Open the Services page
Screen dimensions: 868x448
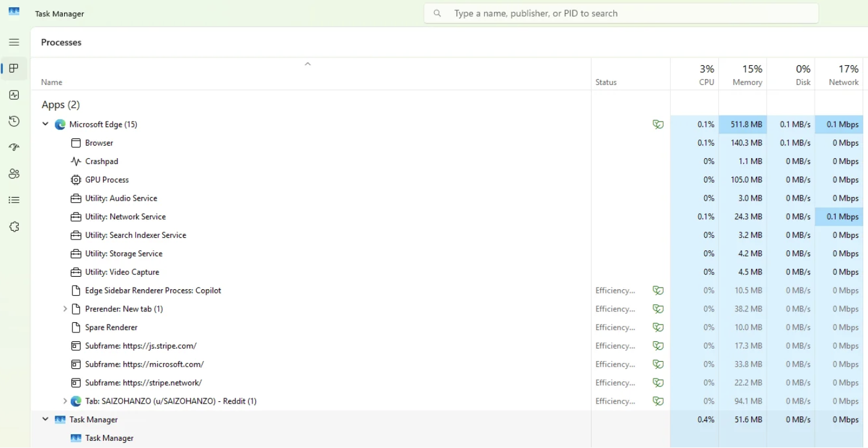[x=14, y=226]
